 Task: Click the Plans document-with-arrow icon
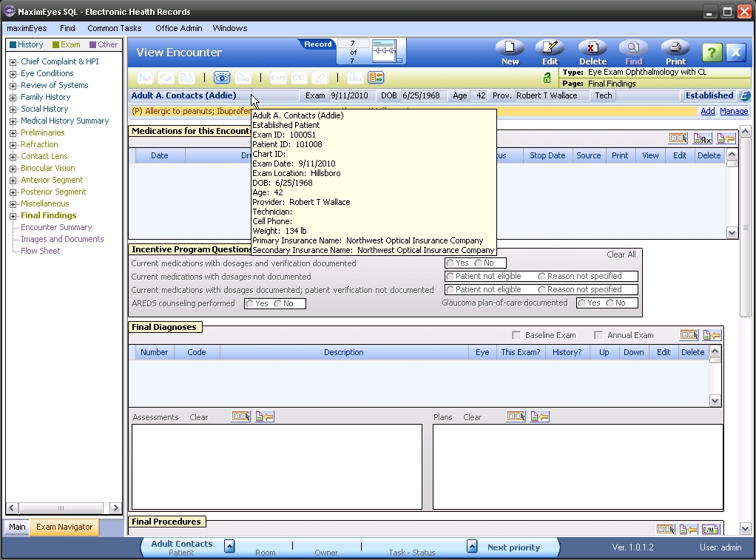[x=539, y=416]
